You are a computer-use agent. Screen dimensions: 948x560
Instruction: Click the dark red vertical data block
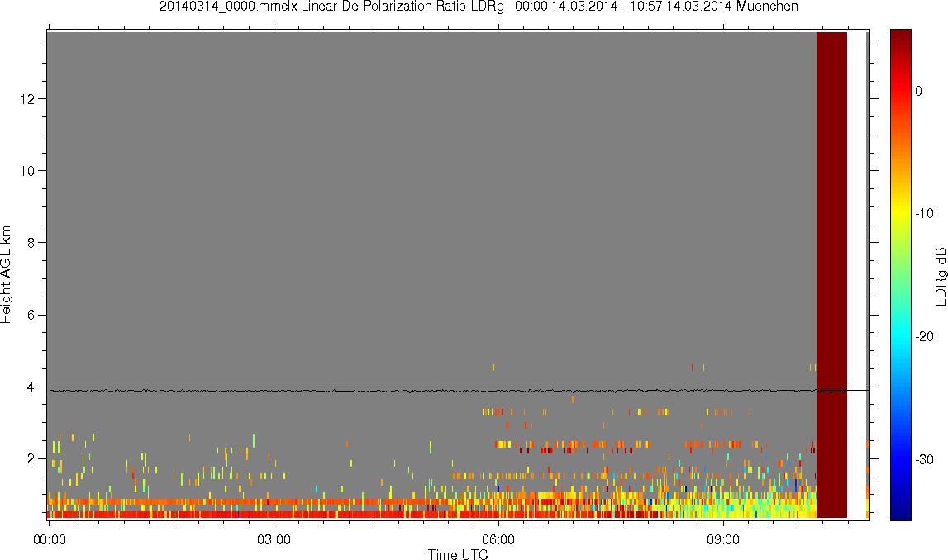pos(831,275)
